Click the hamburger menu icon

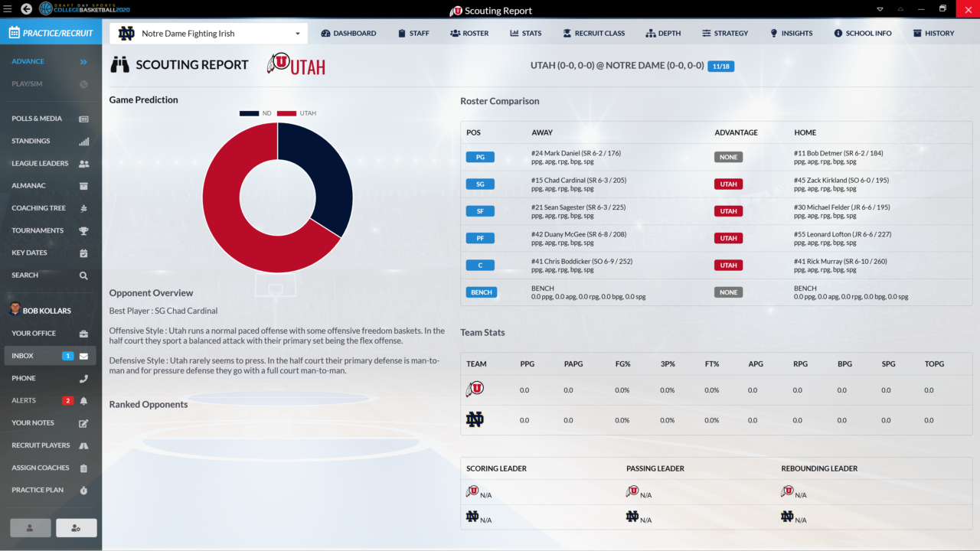(8, 9)
